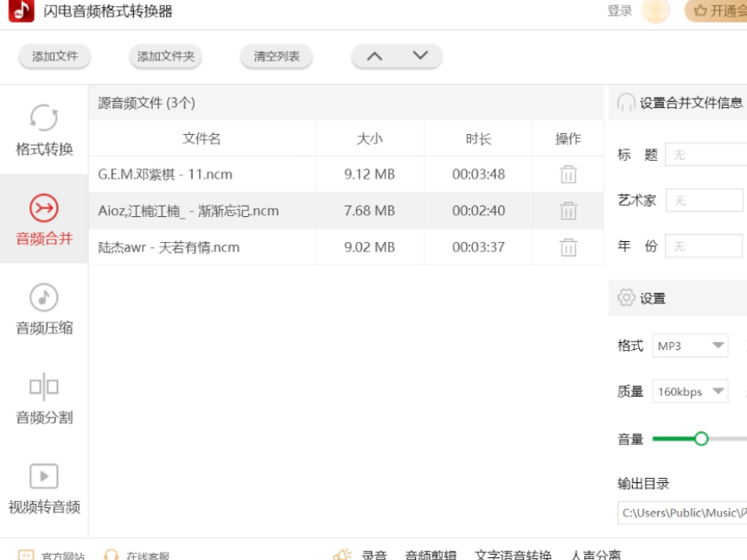Click the 添加文件夹 button
747x560 pixels.
(166, 56)
